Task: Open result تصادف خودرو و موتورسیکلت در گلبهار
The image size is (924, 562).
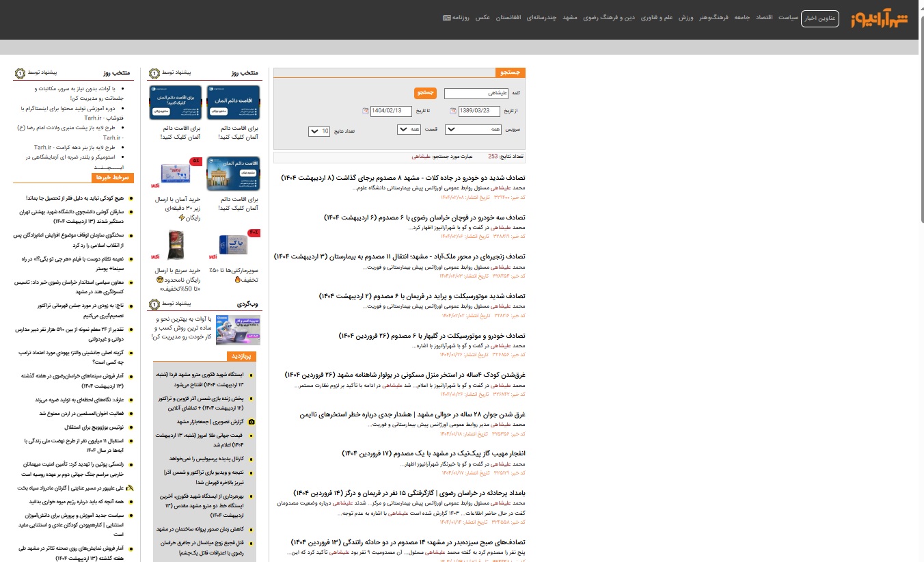Action: [433, 336]
